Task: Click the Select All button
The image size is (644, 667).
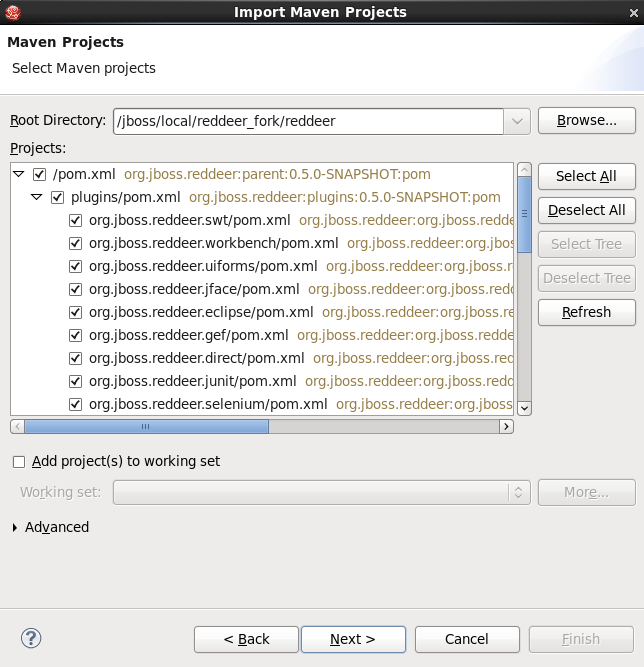Action: click(x=587, y=176)
